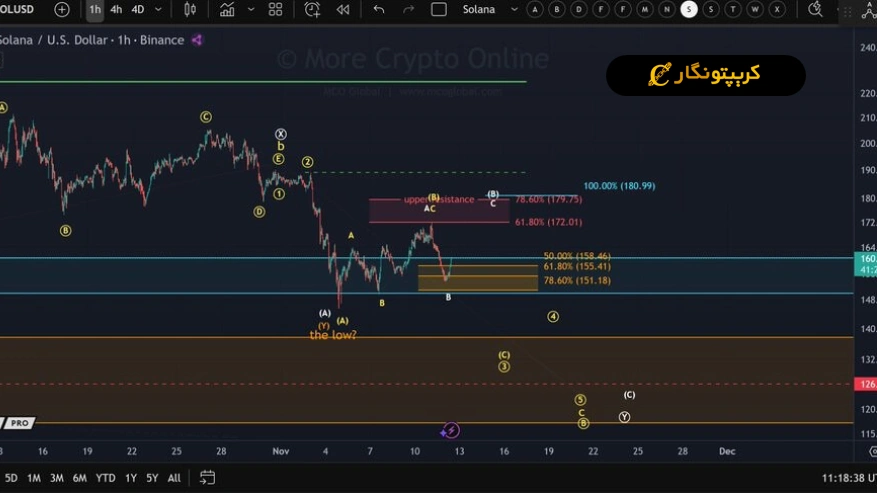Expand the arrow next to Indicators
The image size is (877, 493).
[250, 10]
